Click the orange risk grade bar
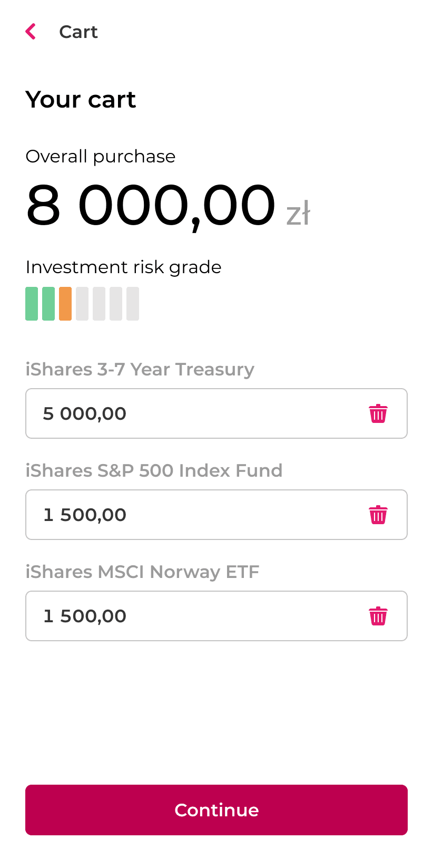The image size is (433, 868). click(65, 304)
